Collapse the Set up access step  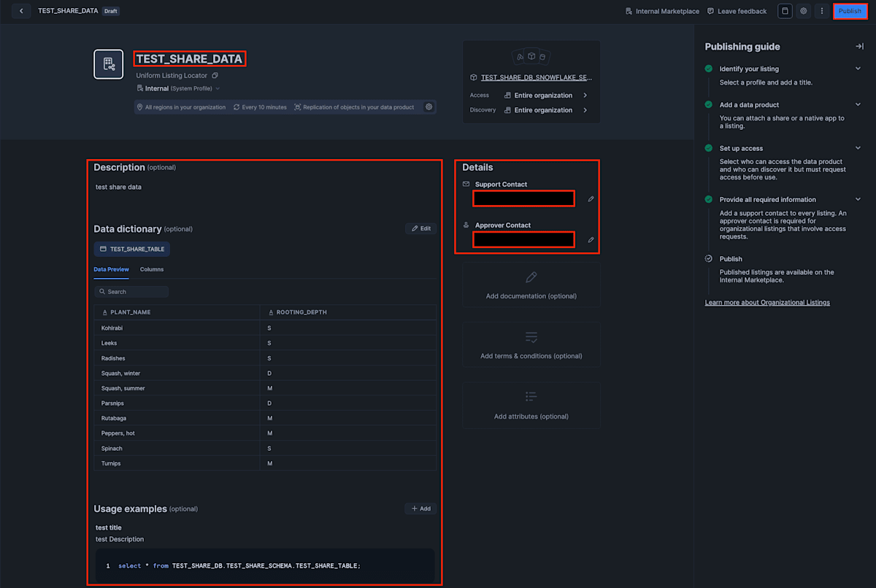point(858,148)
